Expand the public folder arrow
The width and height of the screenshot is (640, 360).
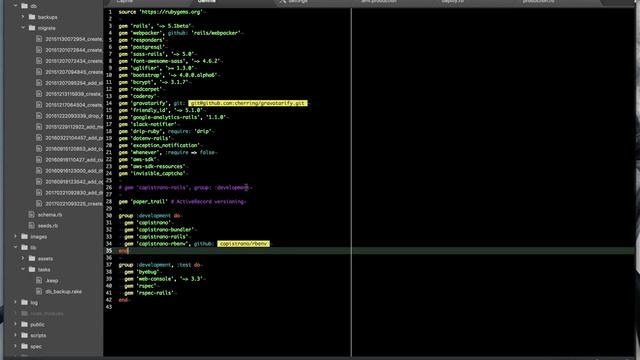tap(16, 324)
